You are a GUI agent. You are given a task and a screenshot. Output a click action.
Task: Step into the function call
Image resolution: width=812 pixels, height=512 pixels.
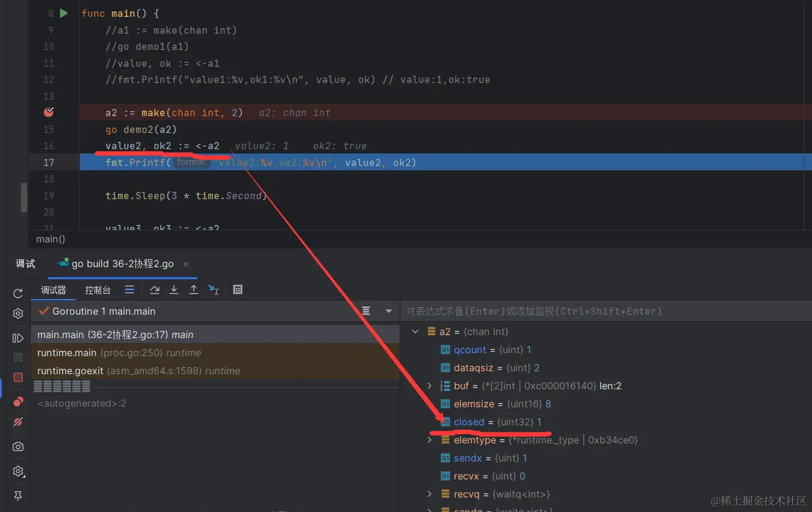tap(174, 290)
